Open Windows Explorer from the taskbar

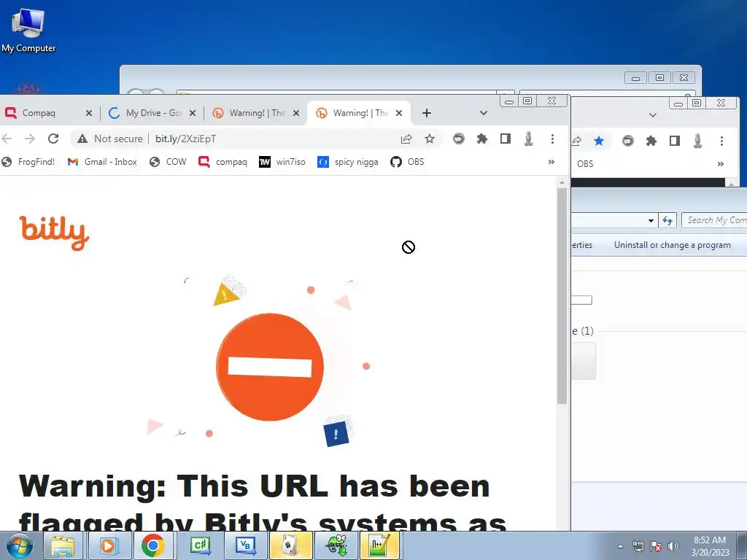[x=63, y=545]
